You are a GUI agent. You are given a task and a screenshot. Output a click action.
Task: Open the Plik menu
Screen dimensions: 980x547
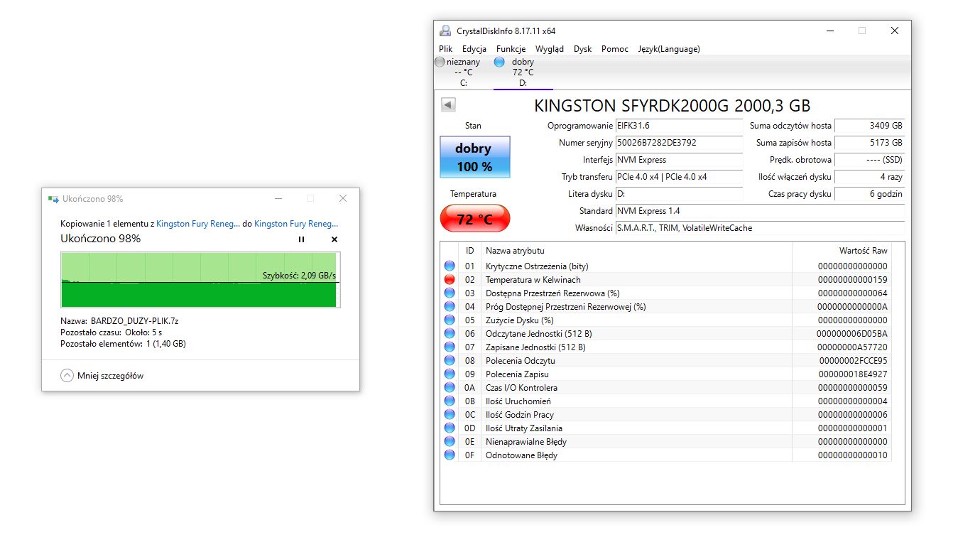pos(445,49)
